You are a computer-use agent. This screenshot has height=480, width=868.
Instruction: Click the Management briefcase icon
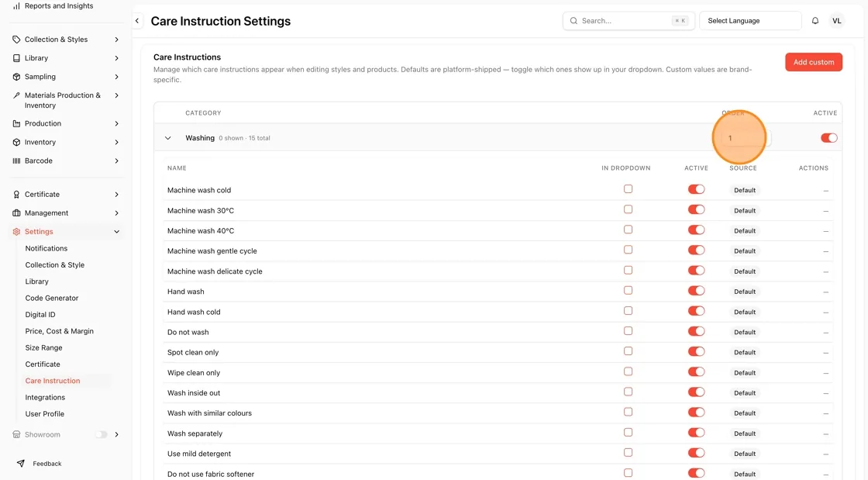[x=16, y=213]
